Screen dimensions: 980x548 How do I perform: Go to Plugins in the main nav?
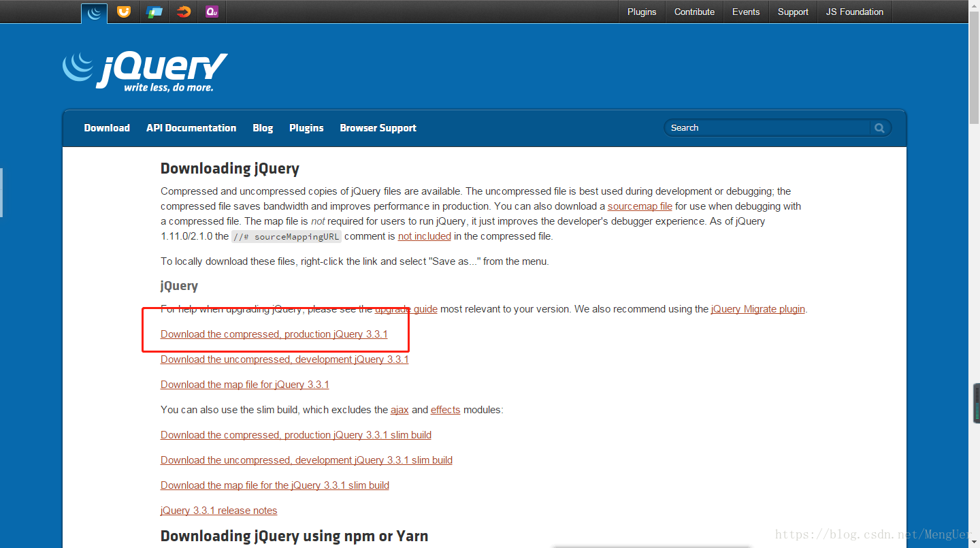point(306,128)
